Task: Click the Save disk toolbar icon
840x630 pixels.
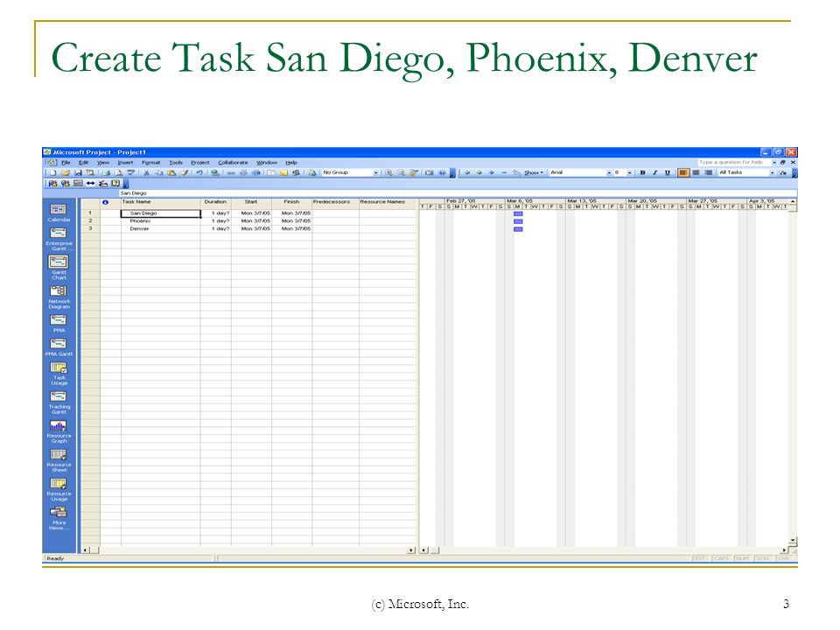Action: pos(78,173)
